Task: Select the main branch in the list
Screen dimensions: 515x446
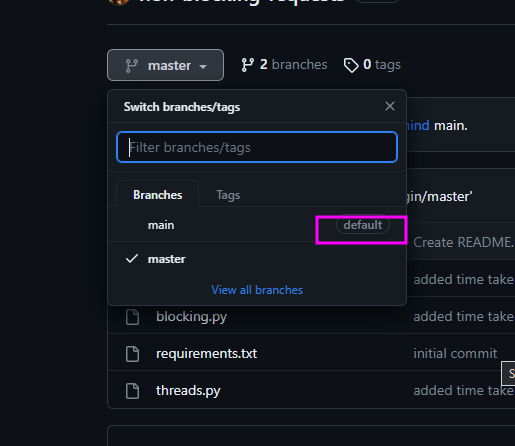Action: click(x=257, y=225)
